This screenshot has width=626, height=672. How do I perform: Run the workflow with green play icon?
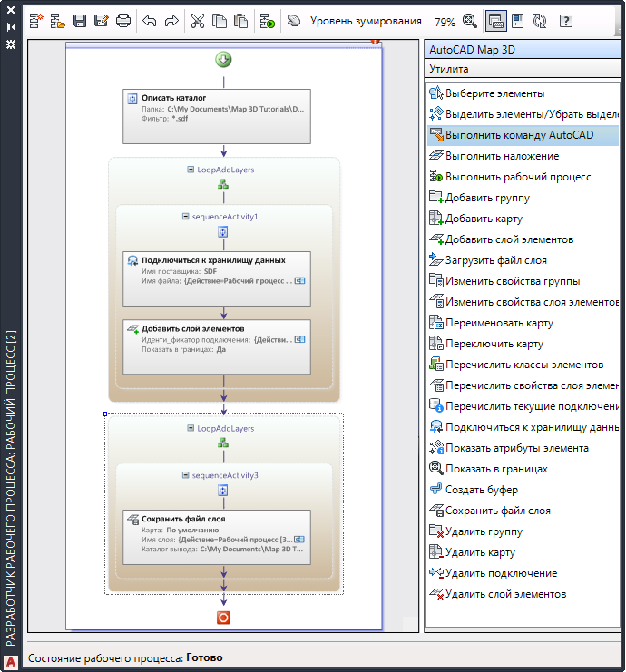click(x=268, y=21)
